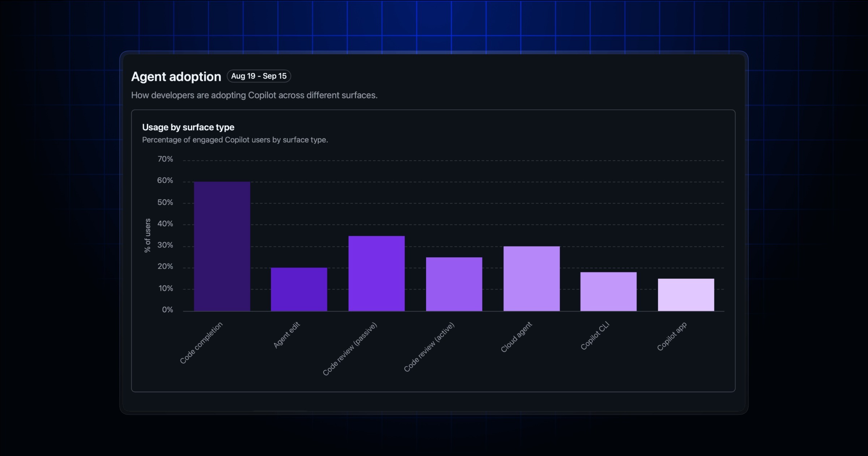Image resolution: width=868 pixels, height=456 pixels.
Task: Click the Aug 19 - Sep 15 date badge
Action: (x=259, y=76)
